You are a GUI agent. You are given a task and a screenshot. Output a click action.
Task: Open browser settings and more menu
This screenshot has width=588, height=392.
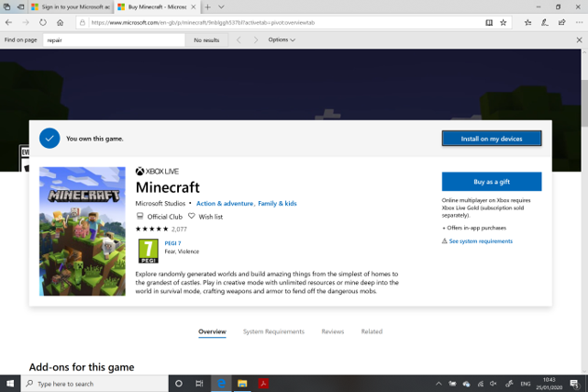point(579,23)
